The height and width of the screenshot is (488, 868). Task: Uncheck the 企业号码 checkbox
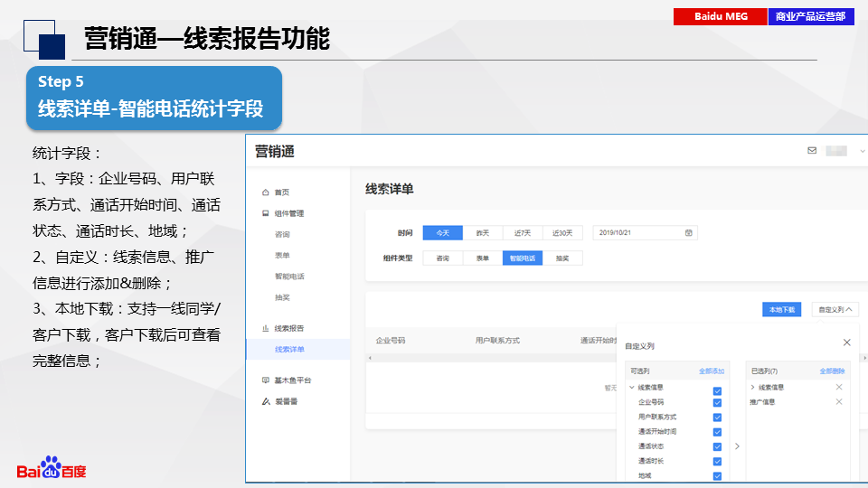tap(717, 403)
